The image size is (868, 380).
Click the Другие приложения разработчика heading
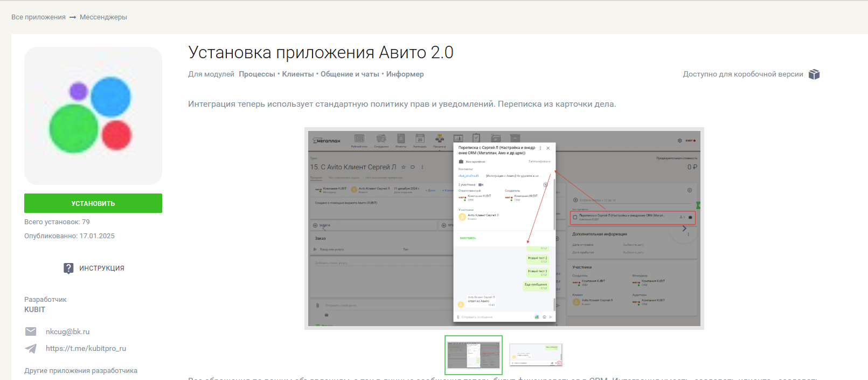click(x=81, y=371)
